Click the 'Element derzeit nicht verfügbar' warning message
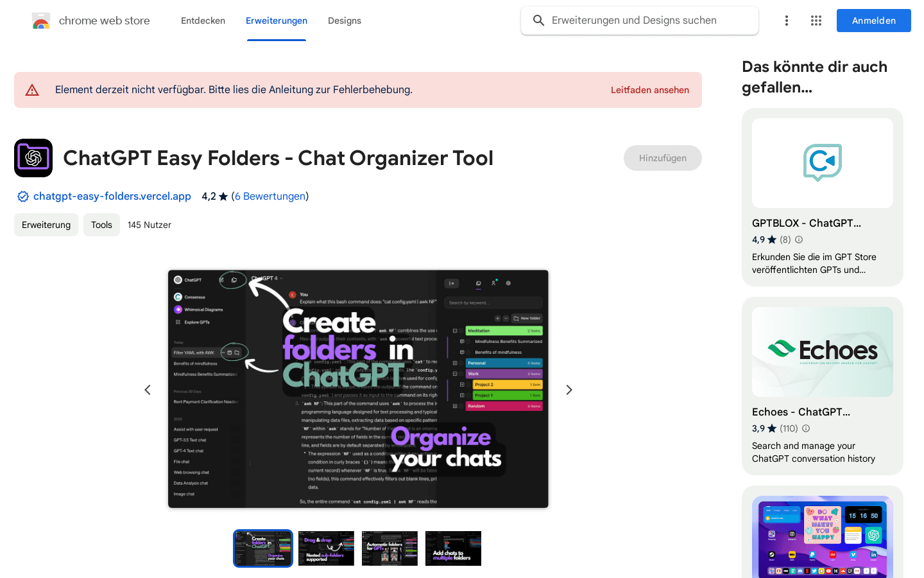Viewport: 924px width, 578px height. click(234, 90)
